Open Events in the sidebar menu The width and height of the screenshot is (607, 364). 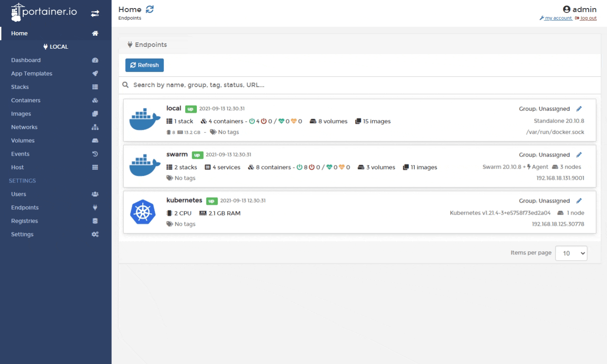(21, 154)
